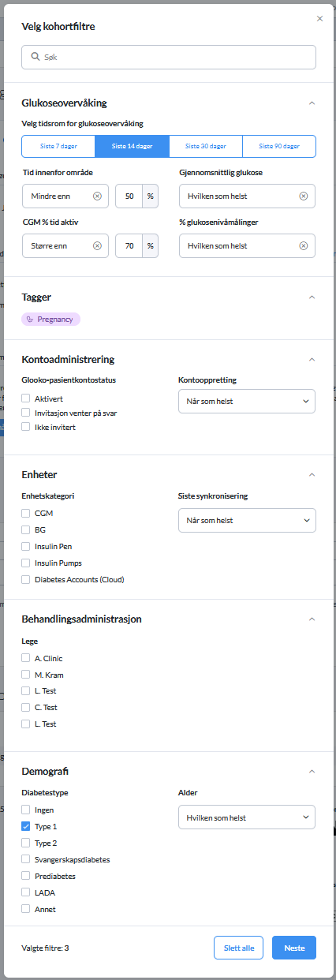Screen dimensions: 336x980
Task: Select the Siste 14 dager tab
Action: (x=132, y=146)
